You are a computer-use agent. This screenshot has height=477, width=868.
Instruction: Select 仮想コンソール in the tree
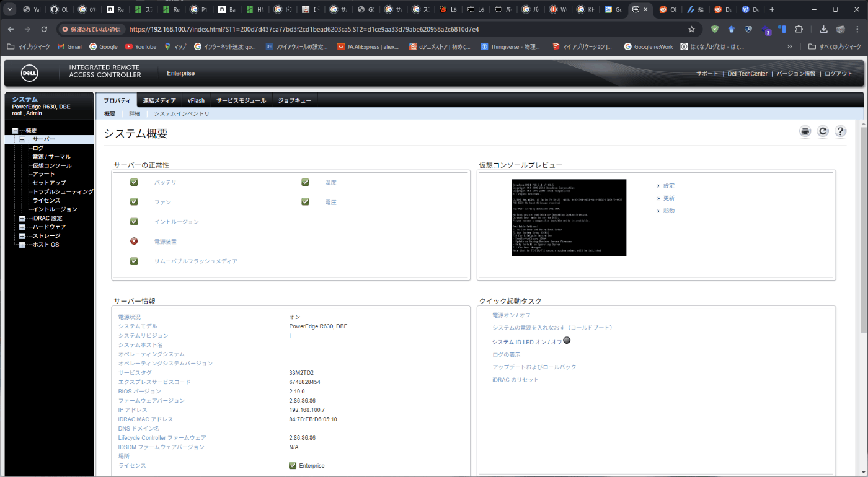(52, 165)
